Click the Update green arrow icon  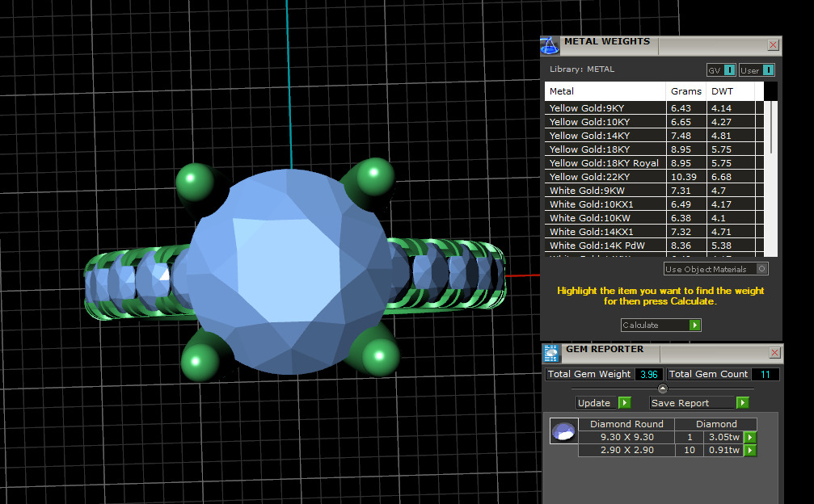(625, 403)
